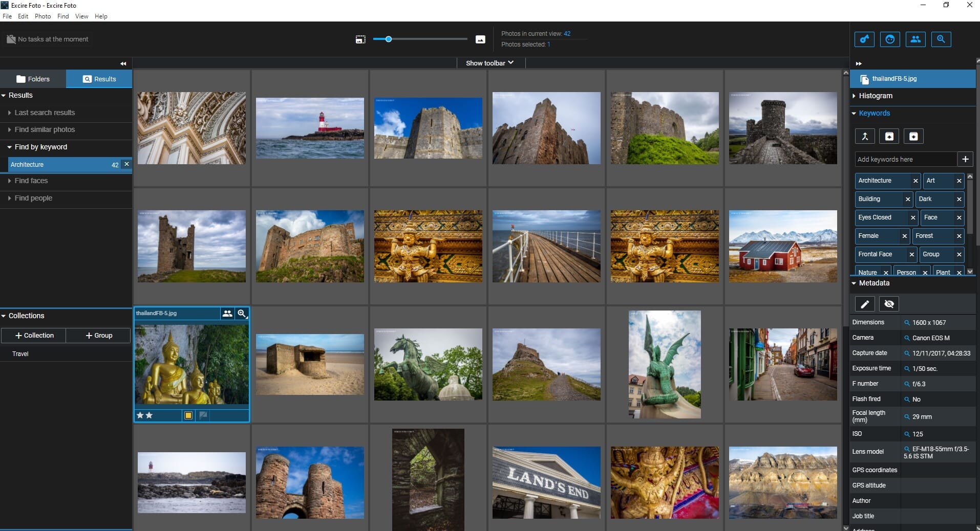Screen dimensions: 980x531
Task: Expand the Histogram section
Action: click(854, 96)
